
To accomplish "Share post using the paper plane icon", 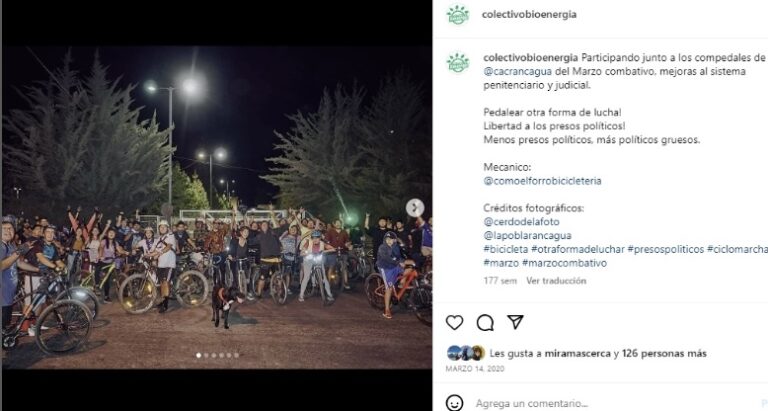I will click(x=515, y=322).
